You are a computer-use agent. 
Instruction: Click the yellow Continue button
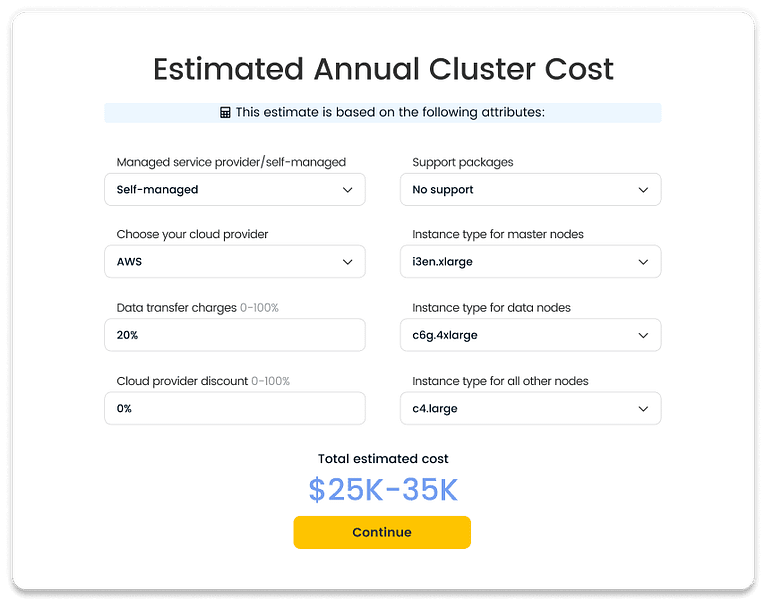point(382,532)
